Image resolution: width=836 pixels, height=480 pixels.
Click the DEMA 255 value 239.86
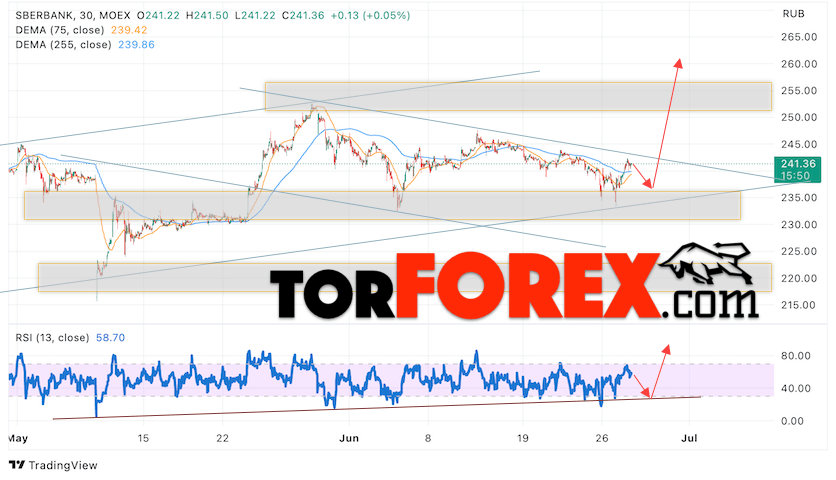point(136,45)
